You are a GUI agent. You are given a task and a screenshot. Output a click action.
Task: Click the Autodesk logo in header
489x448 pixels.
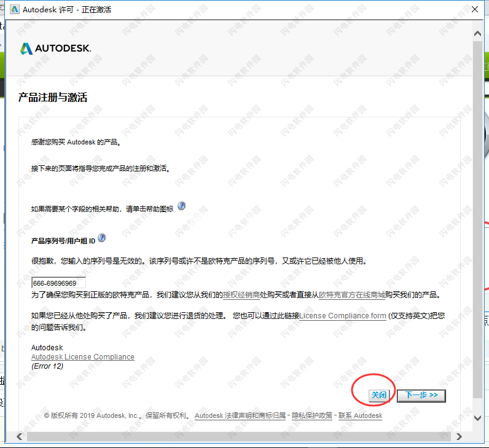56,49
